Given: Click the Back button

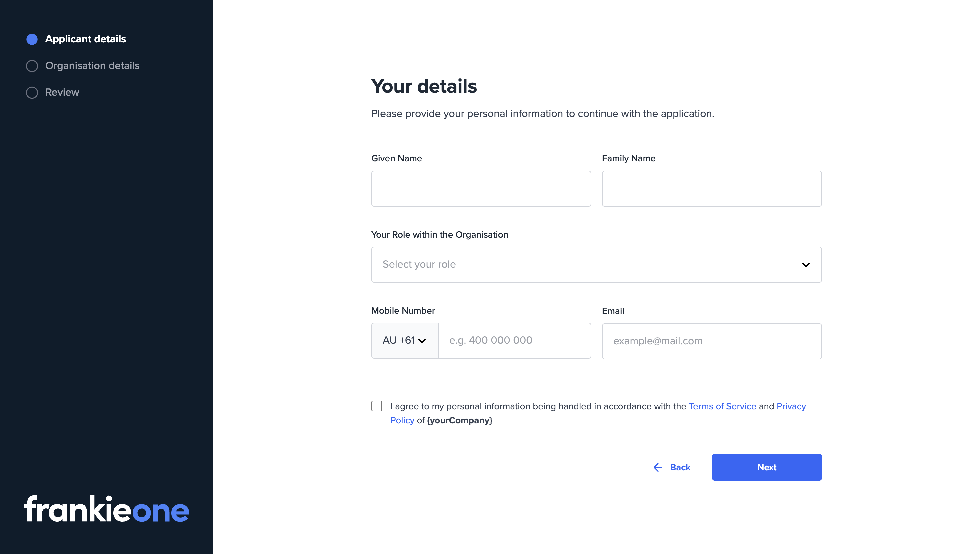Looking at the screenshot, I should tap(680, 467).
